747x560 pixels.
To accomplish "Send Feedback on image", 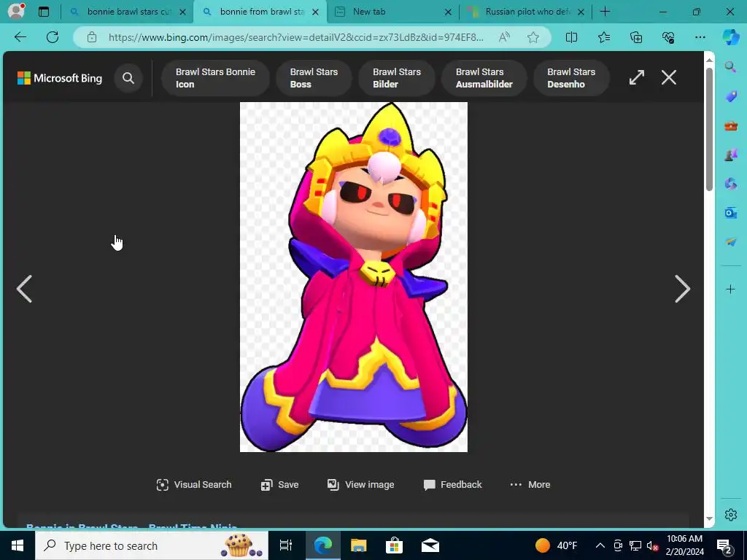I will pyautogui.click(x=452, y=485).
